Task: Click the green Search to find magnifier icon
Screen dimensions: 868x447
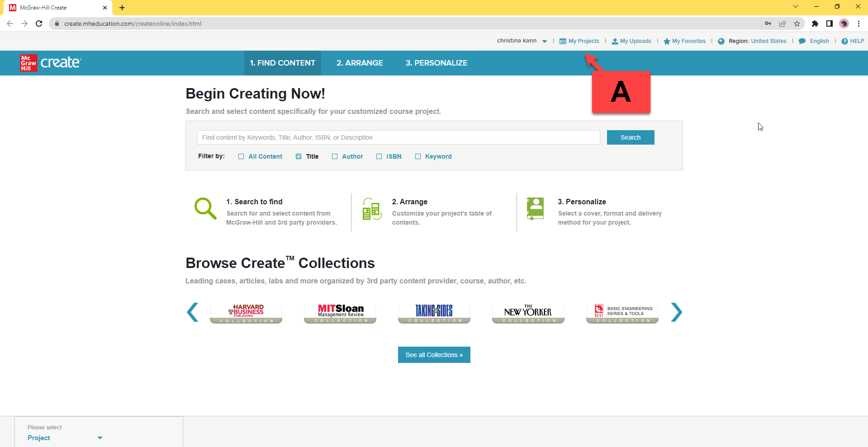Action: [x=205, y=208]
